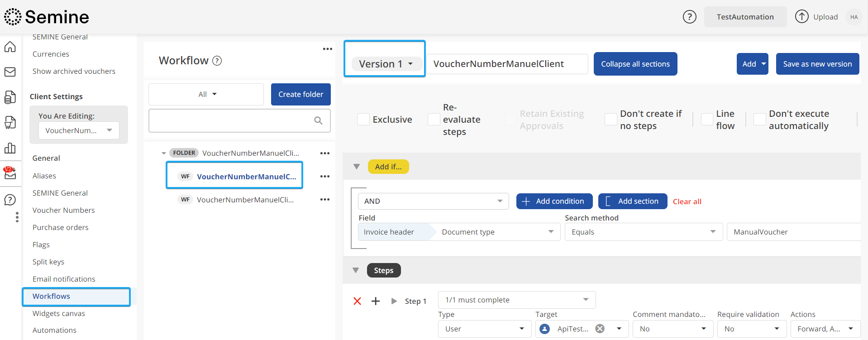Image resolution: width=868 pixels, height=340 pixels.
Task: Click Save as new version button
Action: [817, 64]
